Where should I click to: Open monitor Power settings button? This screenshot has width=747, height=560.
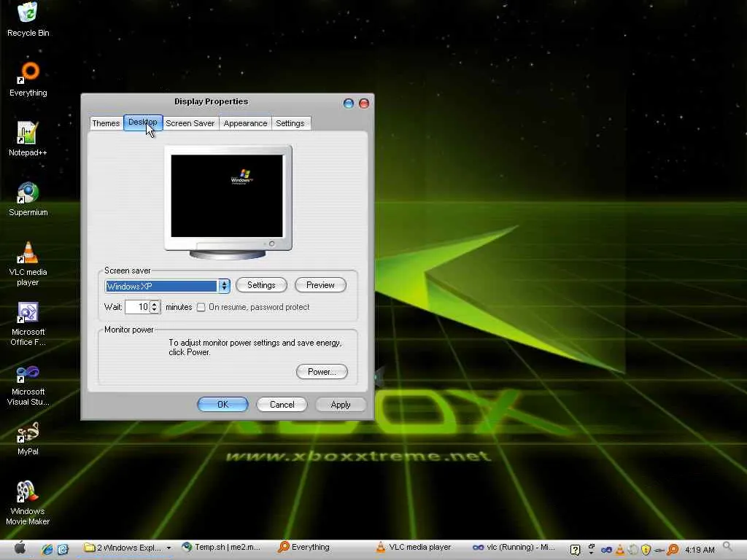322,372
